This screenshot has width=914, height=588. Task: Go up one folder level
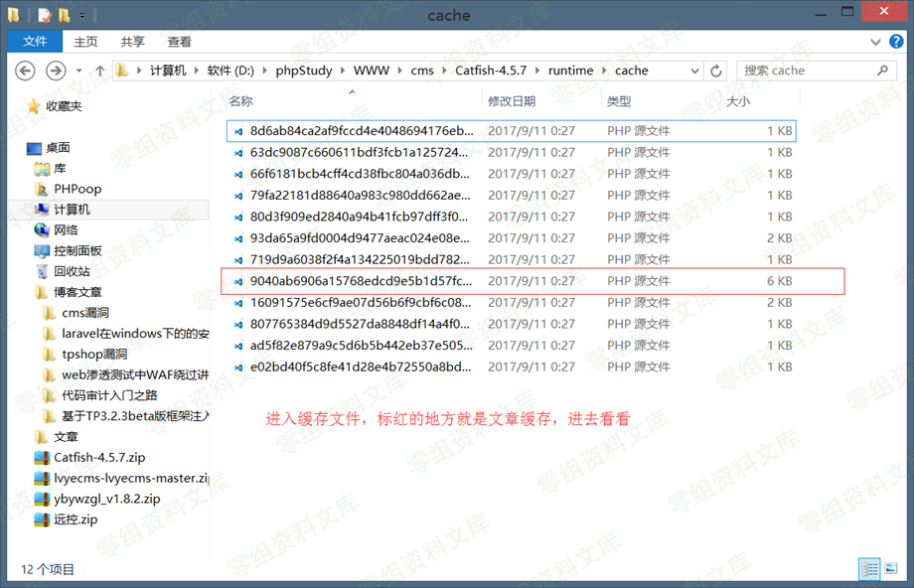click(100, 71)
